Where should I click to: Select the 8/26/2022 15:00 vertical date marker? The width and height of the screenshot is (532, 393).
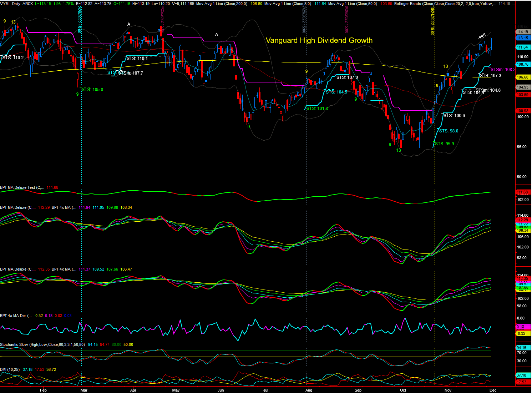coord(347,20)
